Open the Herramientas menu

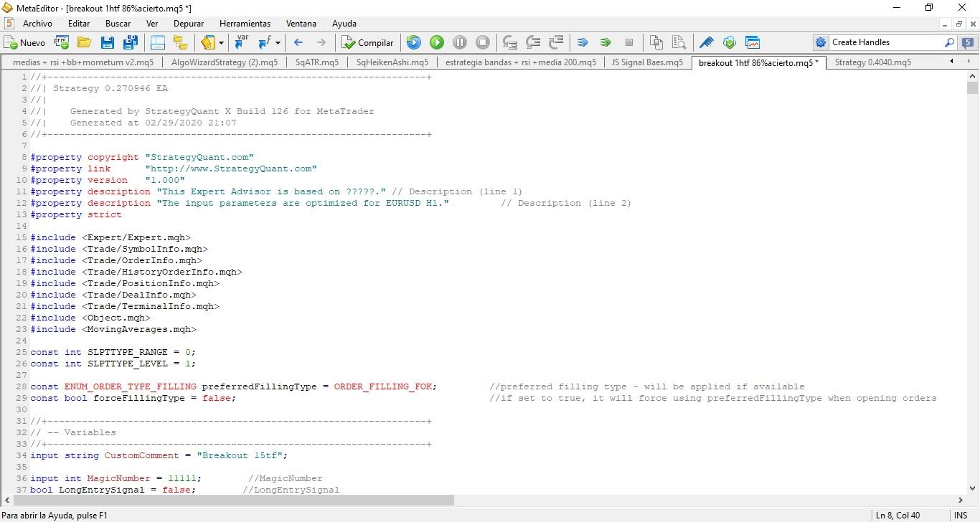coord(245,24)
